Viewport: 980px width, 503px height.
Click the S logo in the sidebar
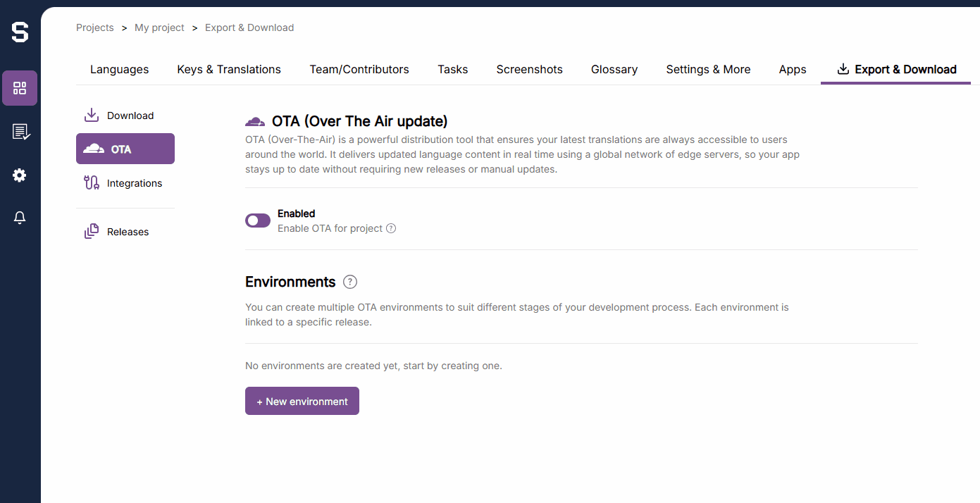click(x=20, y=32)
